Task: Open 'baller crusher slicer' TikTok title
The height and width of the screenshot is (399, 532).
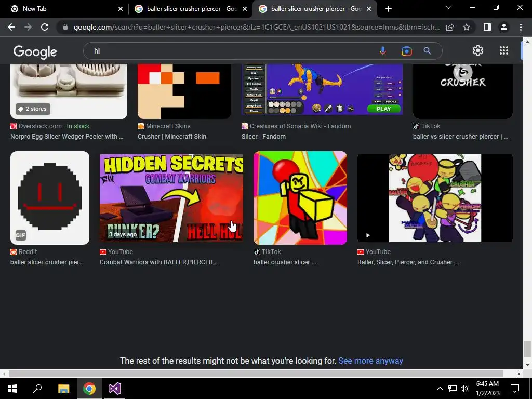Action: click(x=285, y=262)
